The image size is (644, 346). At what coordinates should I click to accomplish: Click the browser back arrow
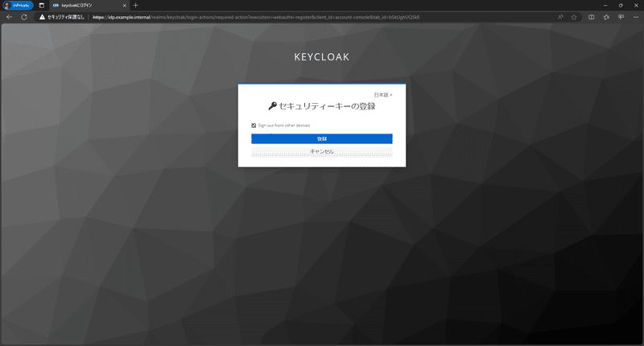pos(10,17)
